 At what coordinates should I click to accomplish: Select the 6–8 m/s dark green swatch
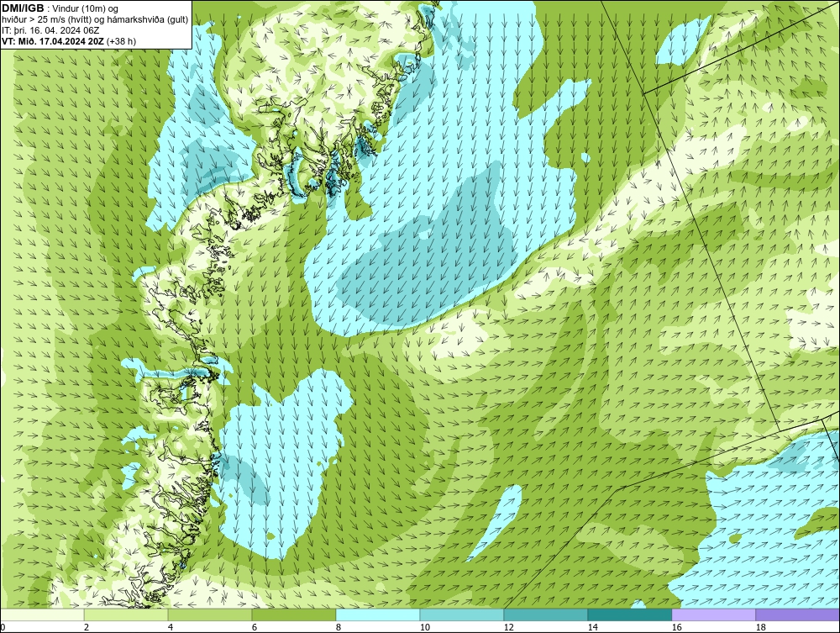[294, 615]
